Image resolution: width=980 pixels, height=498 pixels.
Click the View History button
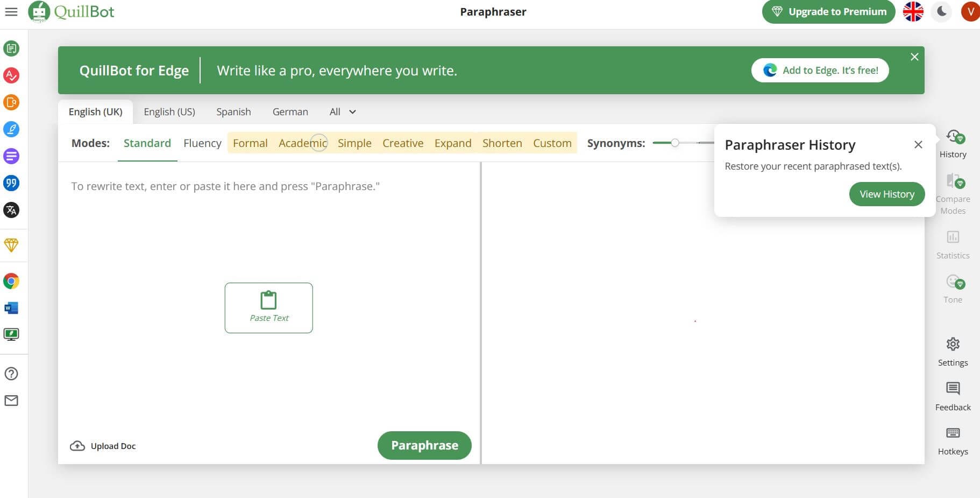point(887,194)
